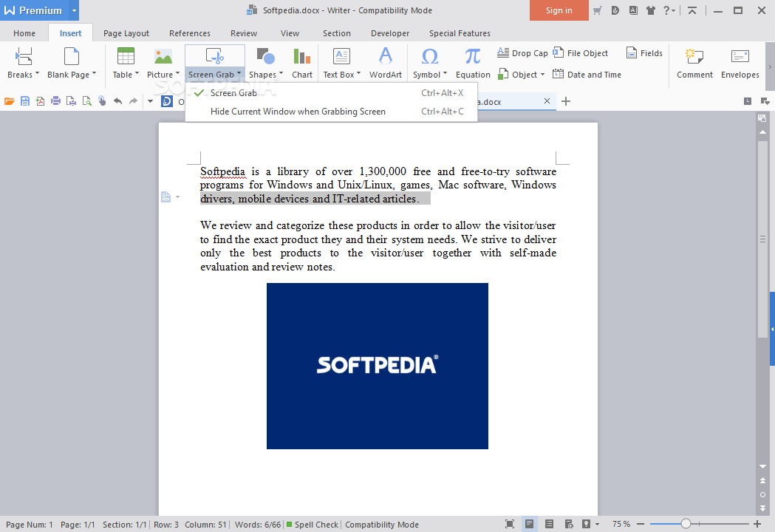Collapse the ribbon using the up-arrow icon

692,10
